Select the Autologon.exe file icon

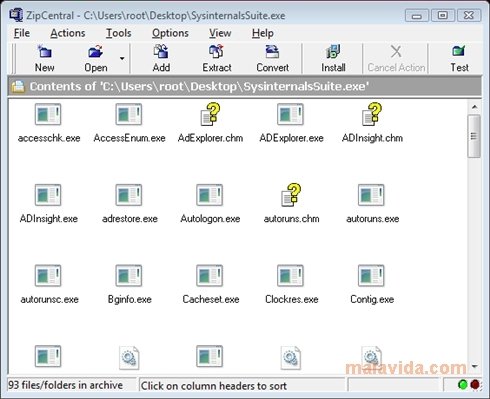tap(209, 195)
